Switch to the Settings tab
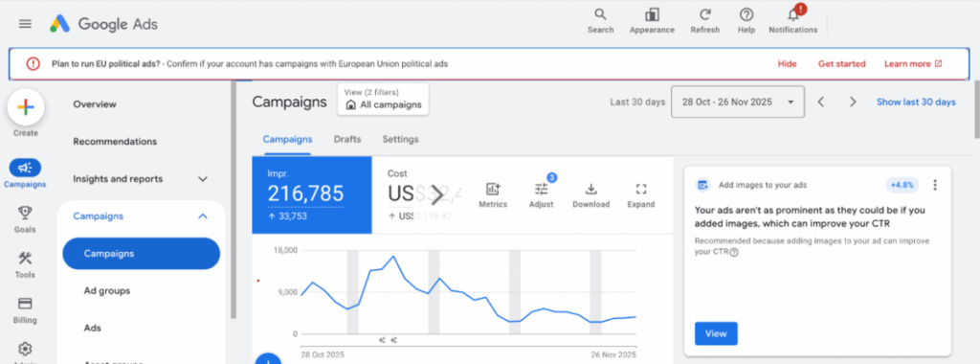This screenshot has width=980, height=364. 401,140
